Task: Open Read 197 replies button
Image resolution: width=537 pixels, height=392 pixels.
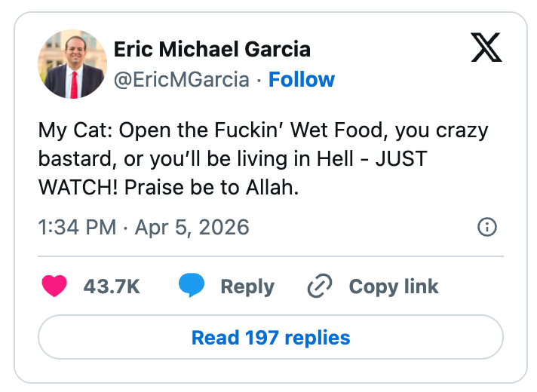Action: pyautogui.click(x=270, y=337)
